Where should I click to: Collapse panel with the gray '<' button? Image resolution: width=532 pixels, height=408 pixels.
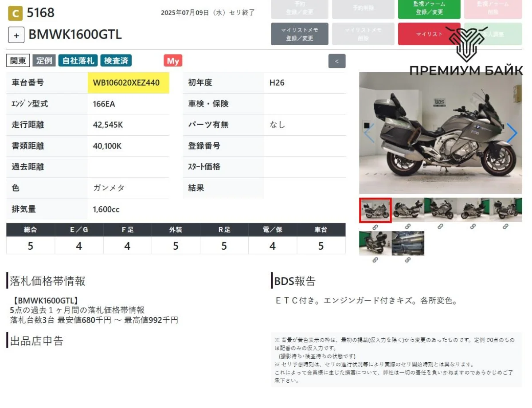coord(336,61)
